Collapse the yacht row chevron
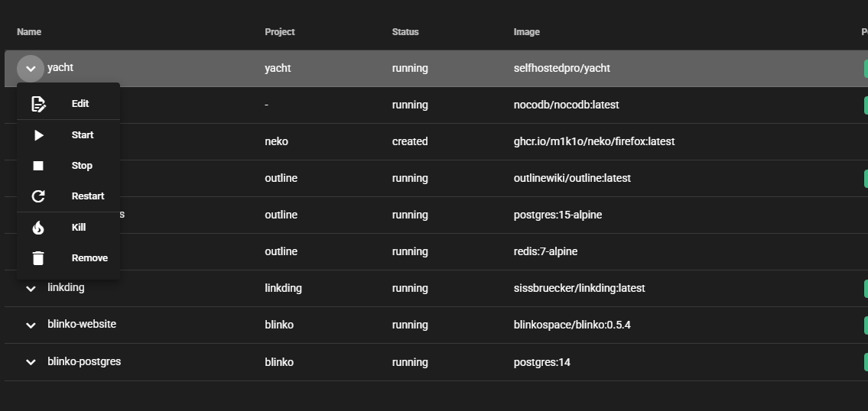The image size is (868, 411). pos(31,69)
